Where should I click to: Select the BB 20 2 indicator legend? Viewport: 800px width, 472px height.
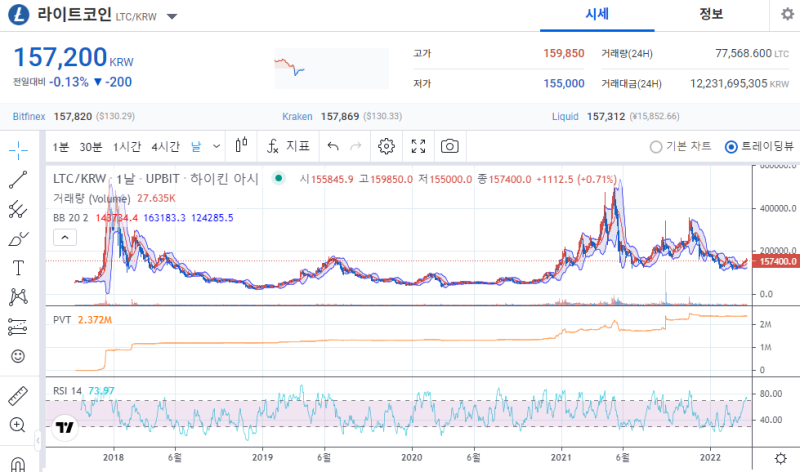tap(70, 218)
